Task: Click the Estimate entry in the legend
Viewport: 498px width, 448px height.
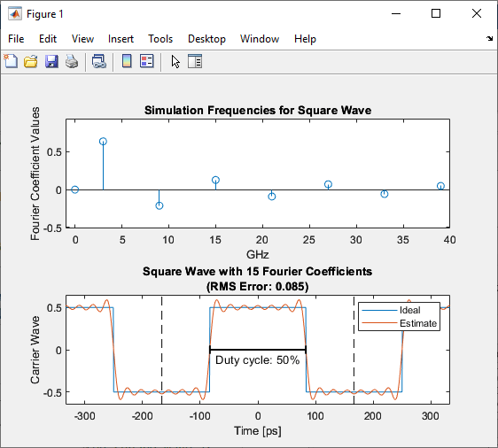Action: 418,323
